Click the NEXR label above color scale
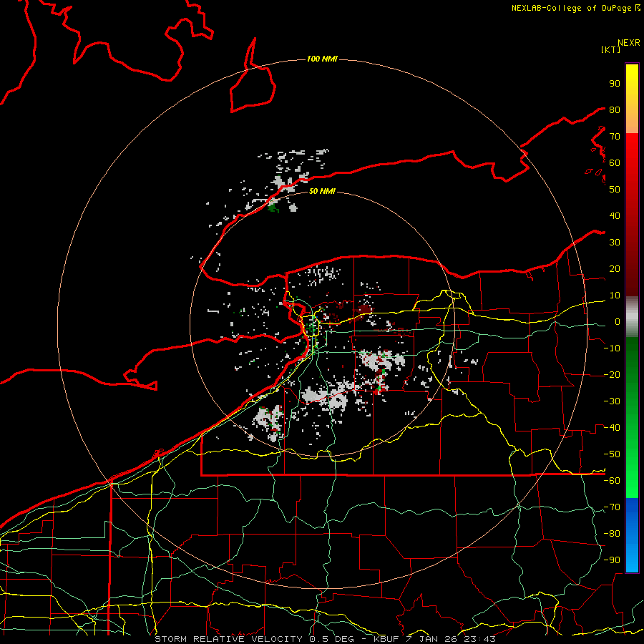The image size is (644, 644). tap(629, 43)
